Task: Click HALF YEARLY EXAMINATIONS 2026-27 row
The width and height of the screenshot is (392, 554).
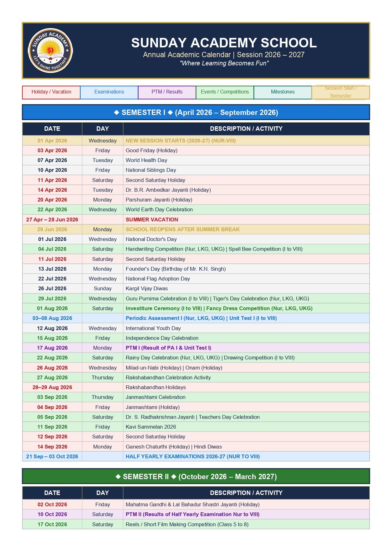Action: 196,456
